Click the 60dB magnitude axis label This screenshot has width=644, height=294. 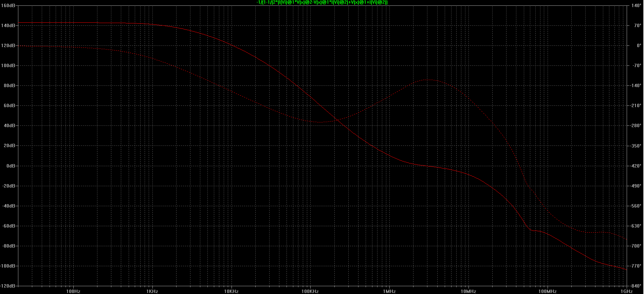coord(10,105)
